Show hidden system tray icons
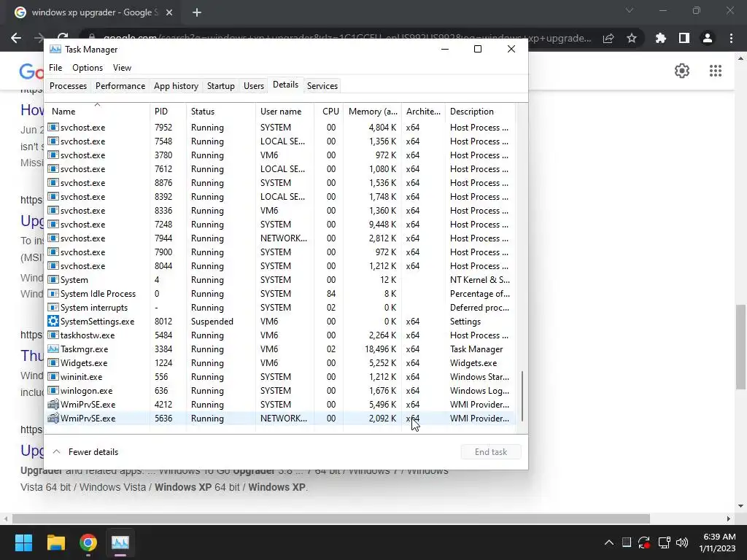Viewport: 747px width, 560px height. coord(609,542)
